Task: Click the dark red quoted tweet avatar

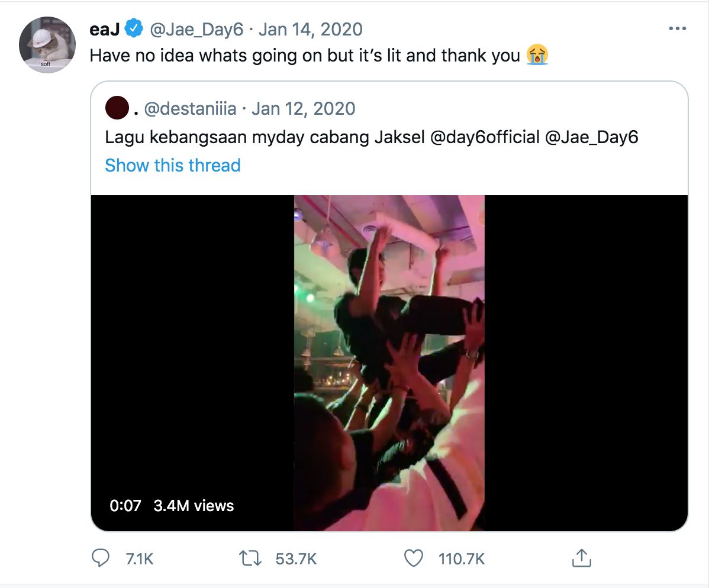Action: pyautogui.click(x=117, y=108)
